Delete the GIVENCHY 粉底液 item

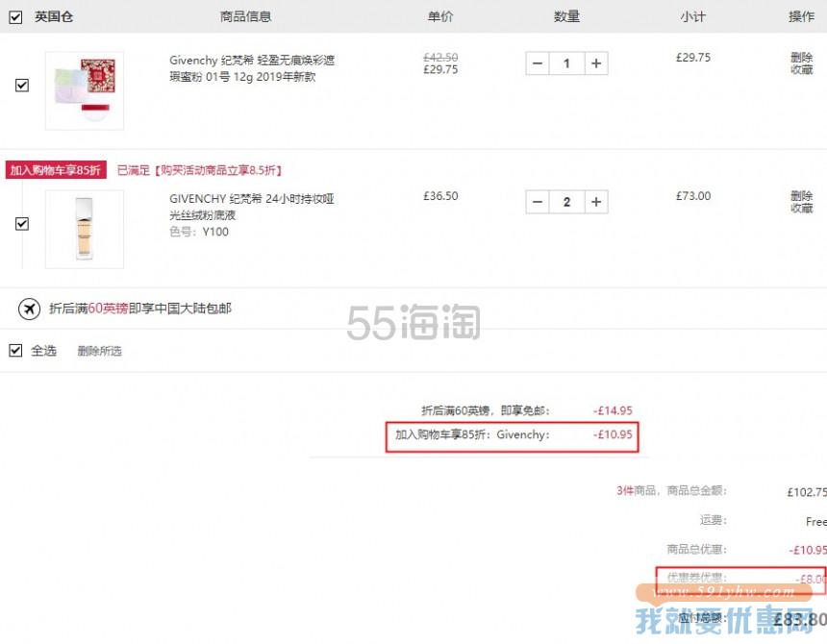(x=801, y=195)
